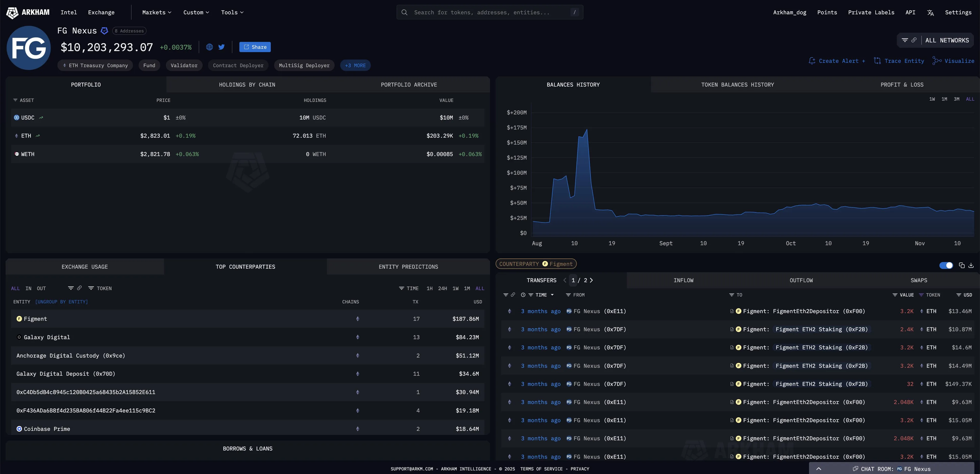Click the +3 MORE tags button
Viewport: 980px width, 474px height.
pyautogui.click(x=355, y=65)
